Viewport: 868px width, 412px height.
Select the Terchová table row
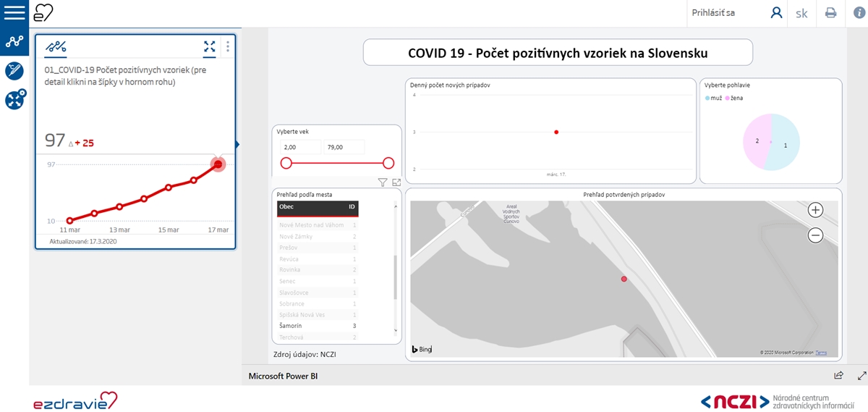pos(318,337)
